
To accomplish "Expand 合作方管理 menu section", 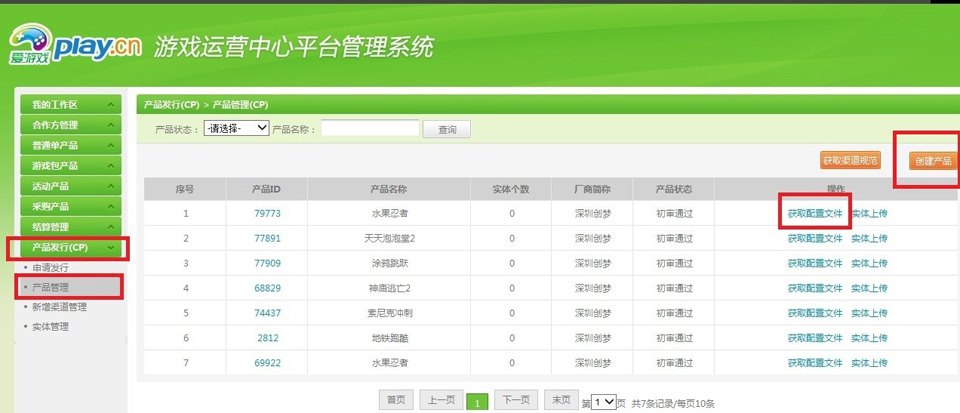I will point(70,125).
